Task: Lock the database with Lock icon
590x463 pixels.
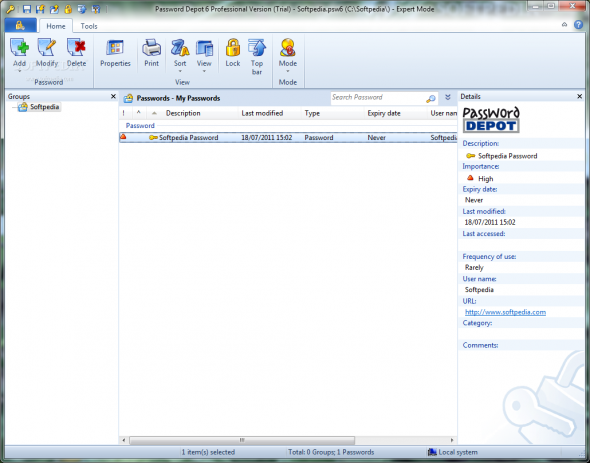Action: click(x=233, y=48)
